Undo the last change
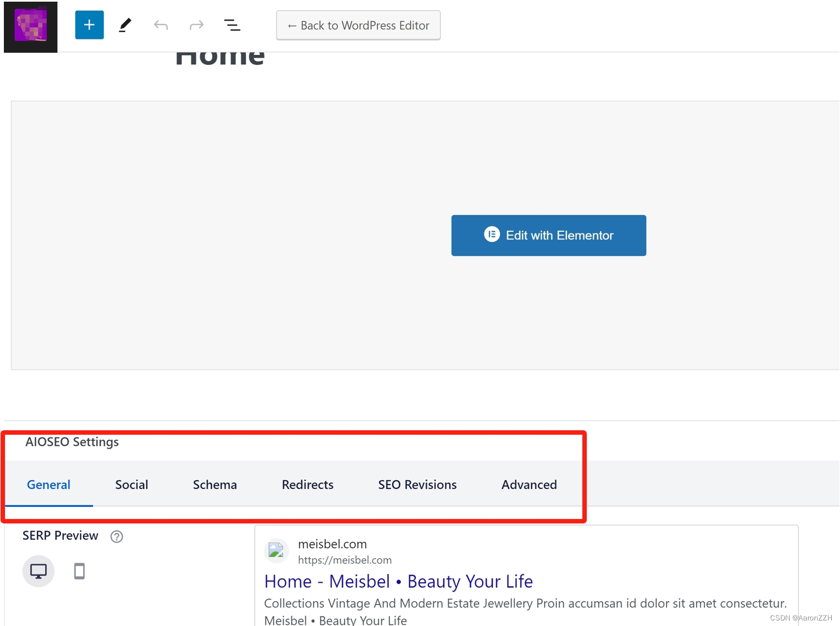840x626 pixels. click(x=161, y=25)
